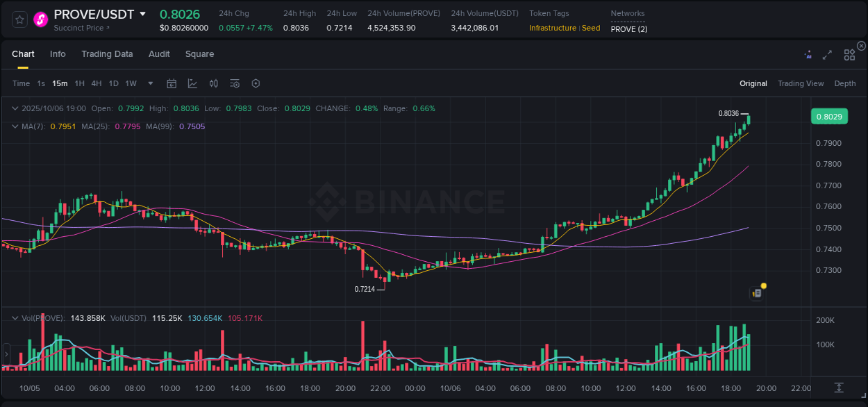Click the AI assistant icon
Screen dimensions: 868x407
coord(808,53)
